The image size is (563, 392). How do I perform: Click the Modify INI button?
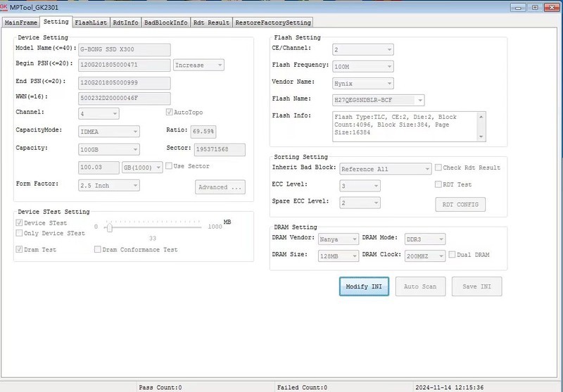(x=364, y=287)
